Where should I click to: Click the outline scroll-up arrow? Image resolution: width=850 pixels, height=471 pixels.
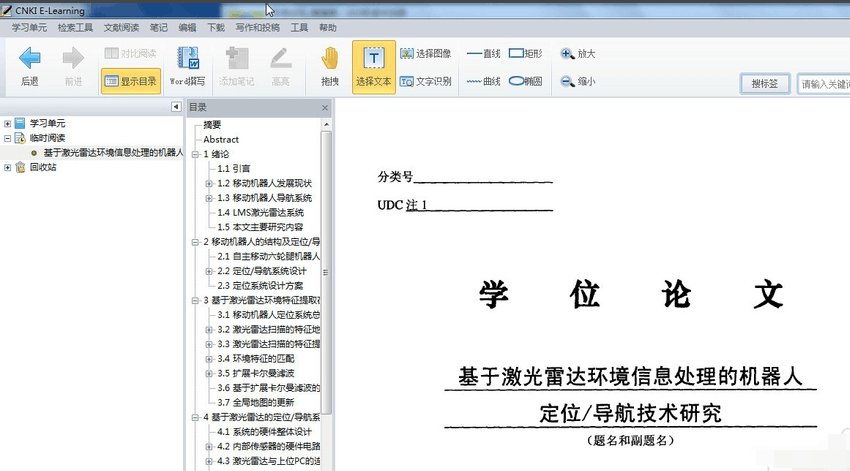(x=326, y=125)
